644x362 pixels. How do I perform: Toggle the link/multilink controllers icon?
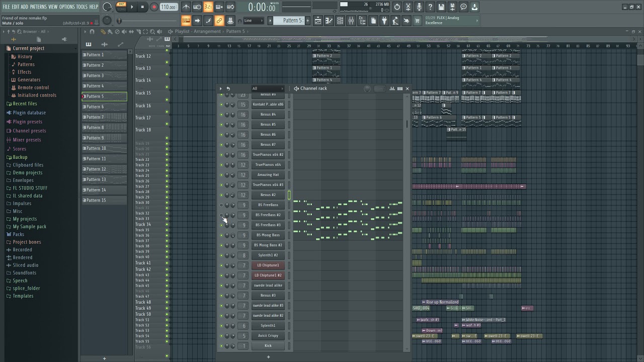click(x=219, y=21)
